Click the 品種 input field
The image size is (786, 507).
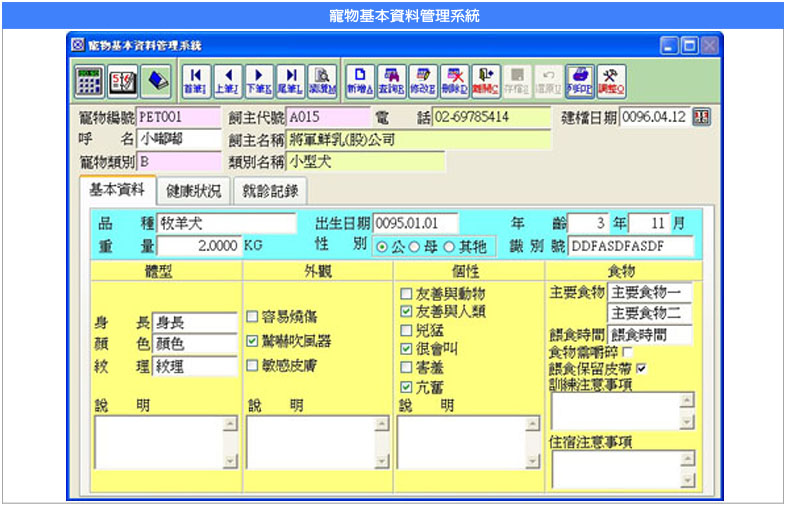click(x=226, y=223)
